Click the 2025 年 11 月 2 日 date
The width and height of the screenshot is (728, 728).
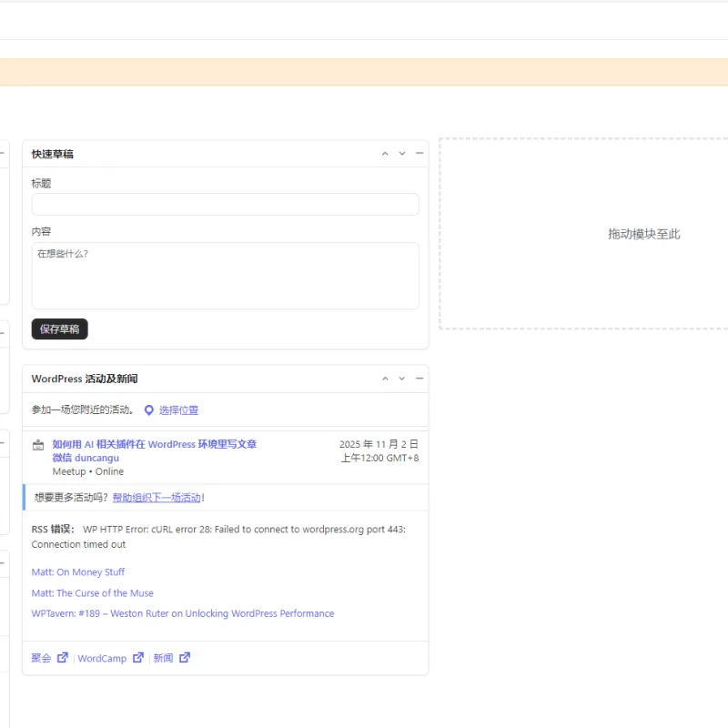point(379,444)
